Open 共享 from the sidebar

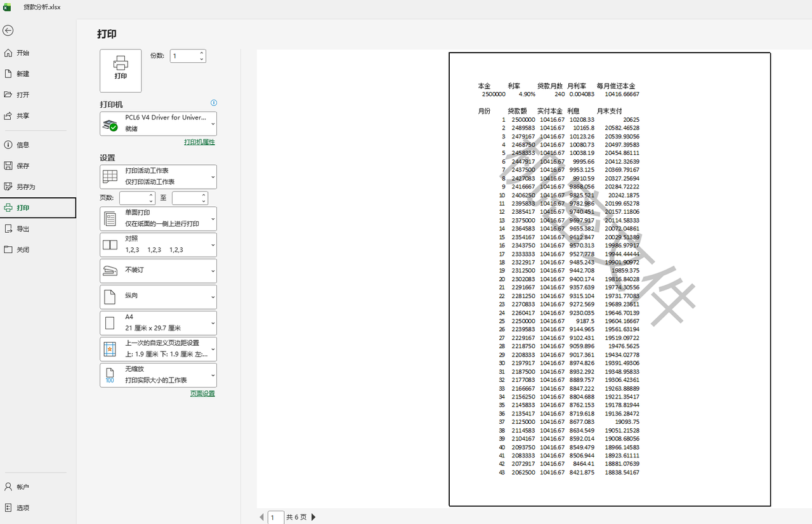point(23,115)
